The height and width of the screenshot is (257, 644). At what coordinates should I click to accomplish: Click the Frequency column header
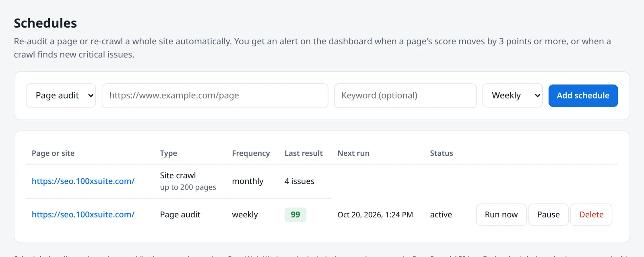[251, 153]
